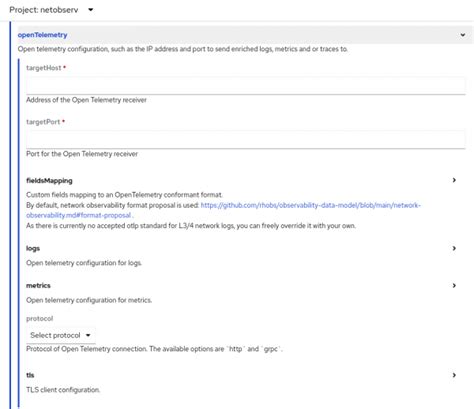474x409 pixels.
Task: Click the tls heading text
Action: (x=30, y=375)
